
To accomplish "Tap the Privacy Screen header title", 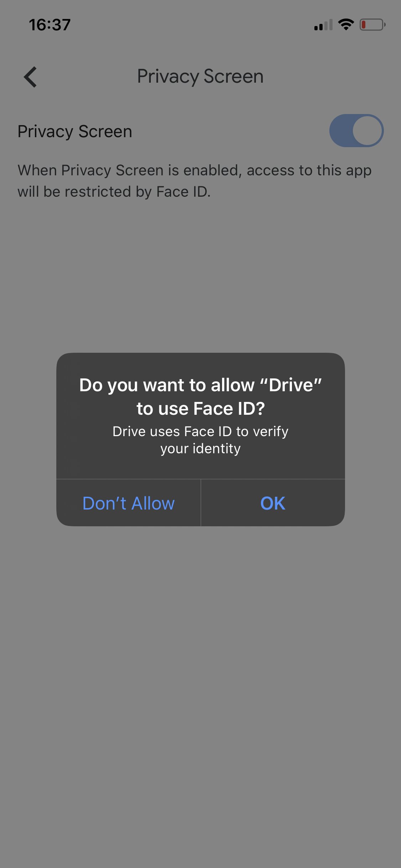I will (200, 76).
